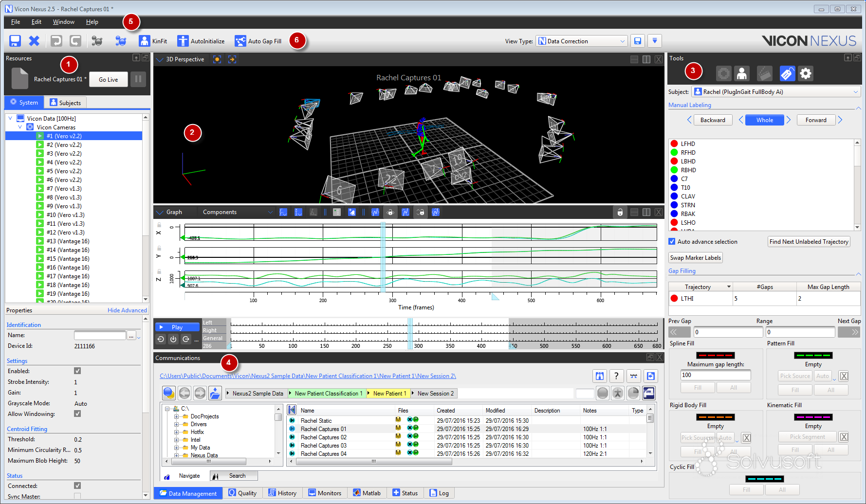Select Backward labeling mode
Viewport: 866px width, 504px height.
pos(713,120)
